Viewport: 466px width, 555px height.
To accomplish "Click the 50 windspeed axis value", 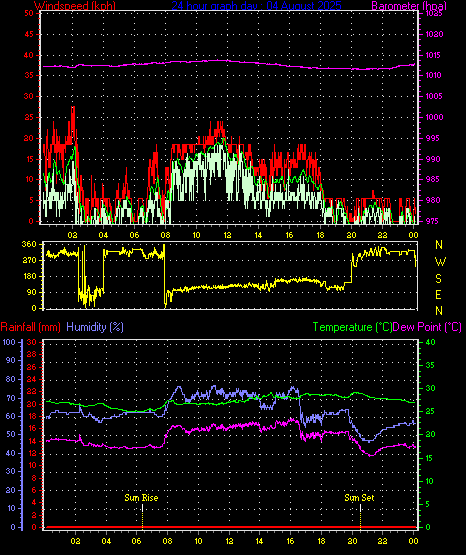I will click(29, 13).
